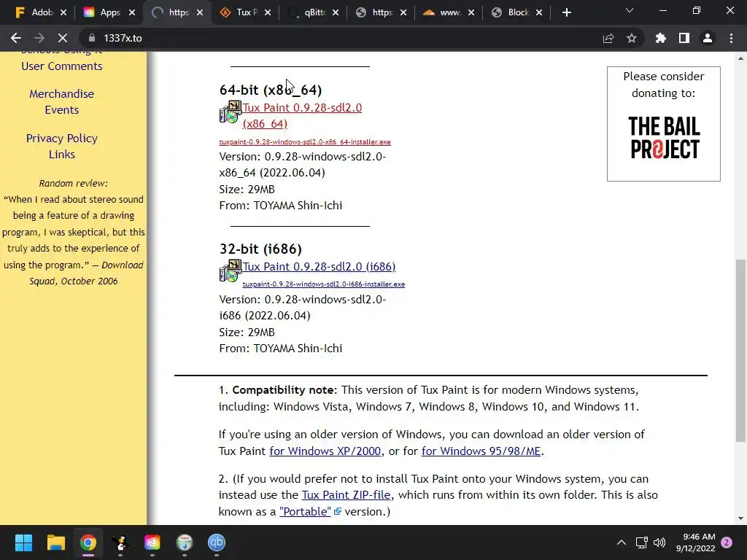Open Windows Start menu
This screenshot has height=560, width=747.
(x=23, y=542)
